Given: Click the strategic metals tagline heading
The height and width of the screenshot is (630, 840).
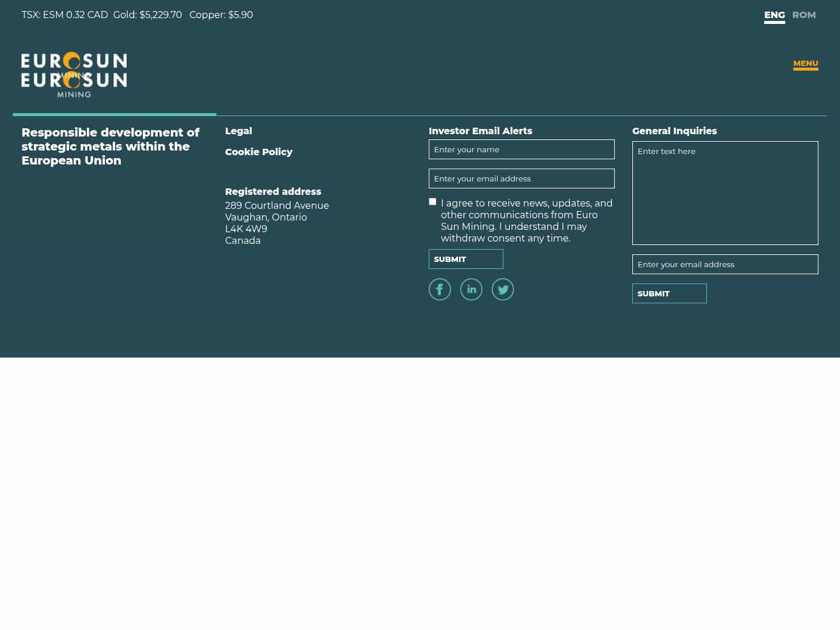Looking at the screenshot, I should tap(110, 146).
